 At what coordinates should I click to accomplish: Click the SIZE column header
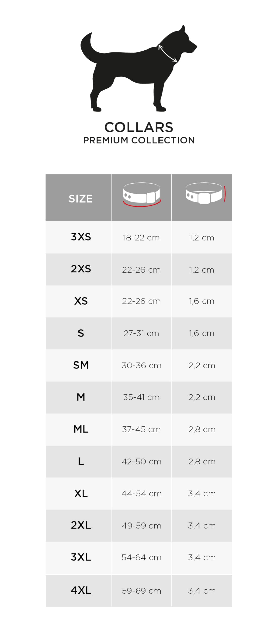tap(81, 199)
